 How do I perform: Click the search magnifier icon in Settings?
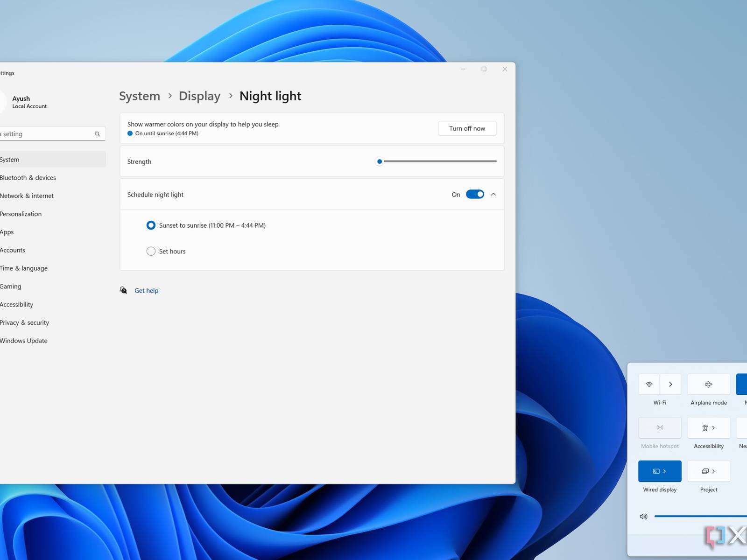click(97, 134)
